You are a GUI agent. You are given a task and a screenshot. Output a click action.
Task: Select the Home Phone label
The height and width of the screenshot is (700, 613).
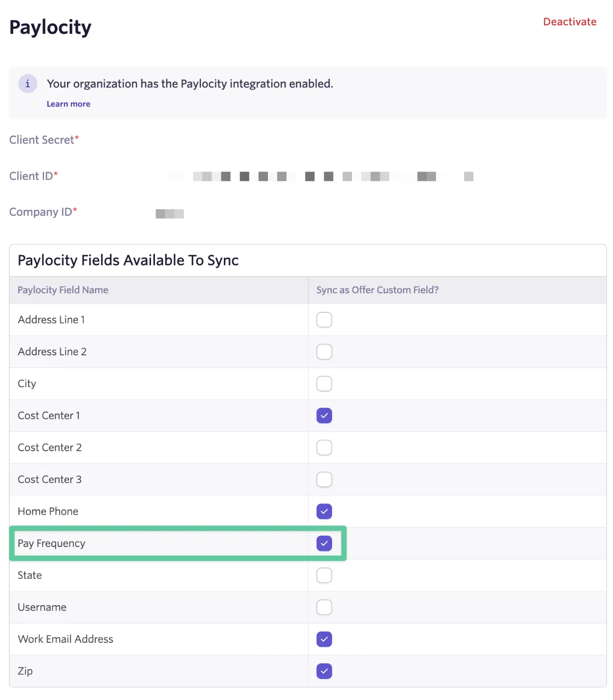pyautogui.click(x=48, y=511)
